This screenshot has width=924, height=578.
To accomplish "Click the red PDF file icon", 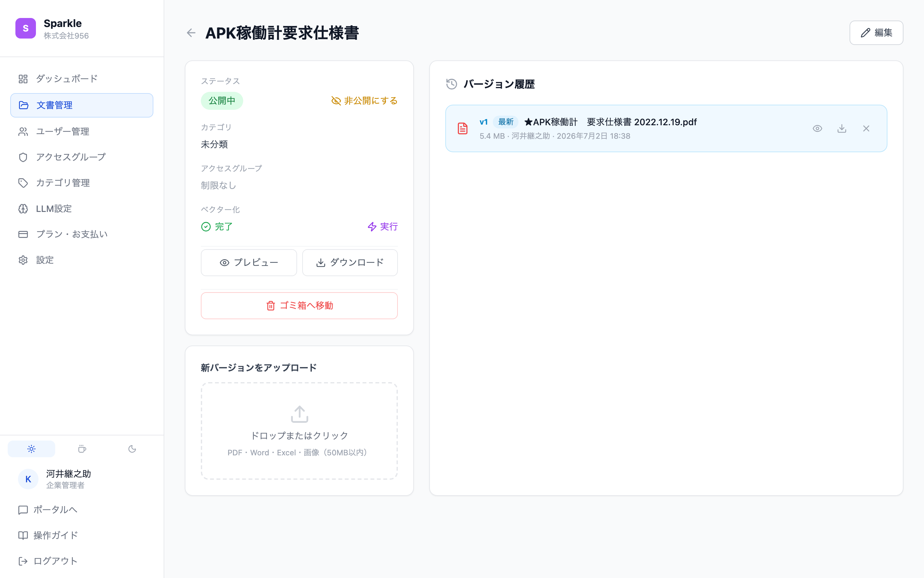I will (x=463, y=128).
